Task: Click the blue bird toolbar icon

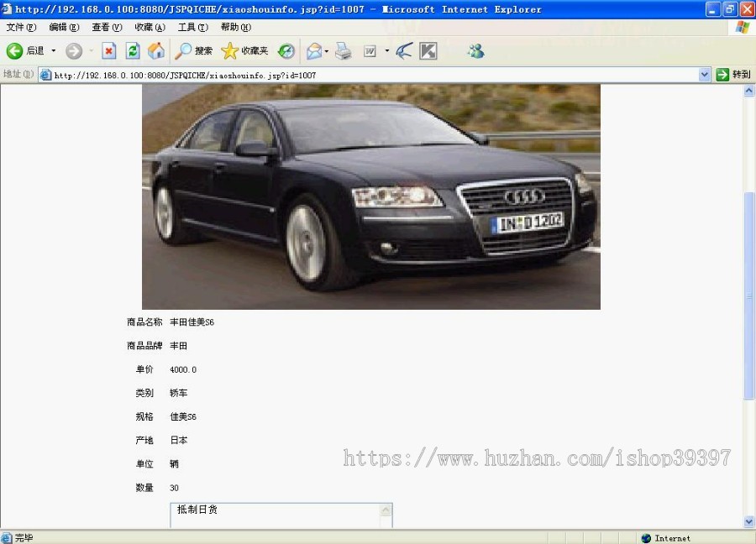Action: [x=404, y=50]
